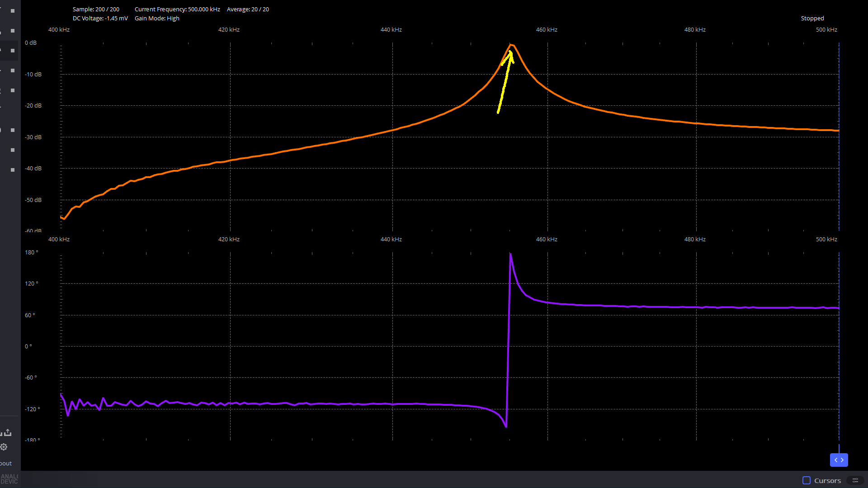Toggle run square in the highlighted sidebar row

(x=13, y=51)
